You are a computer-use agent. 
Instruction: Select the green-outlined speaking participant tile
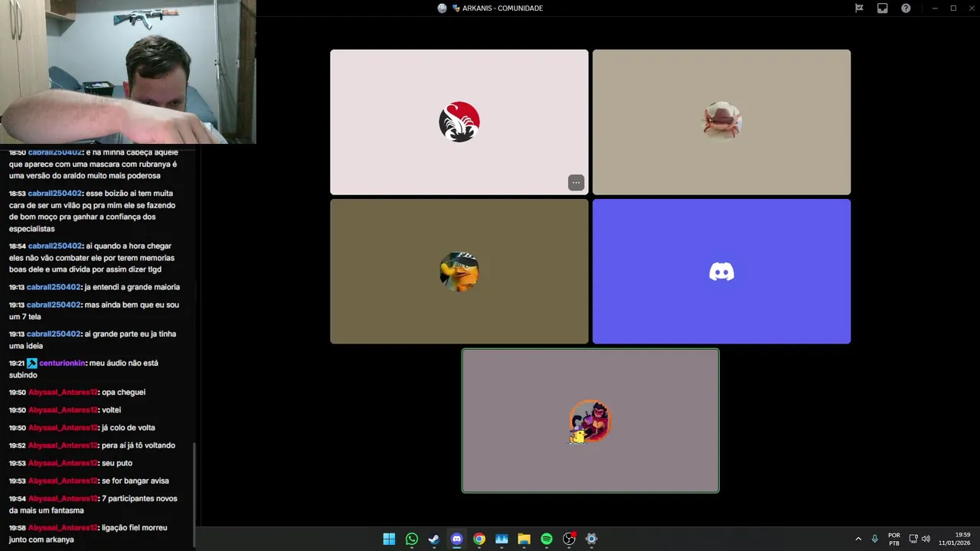tap(590, 421)
